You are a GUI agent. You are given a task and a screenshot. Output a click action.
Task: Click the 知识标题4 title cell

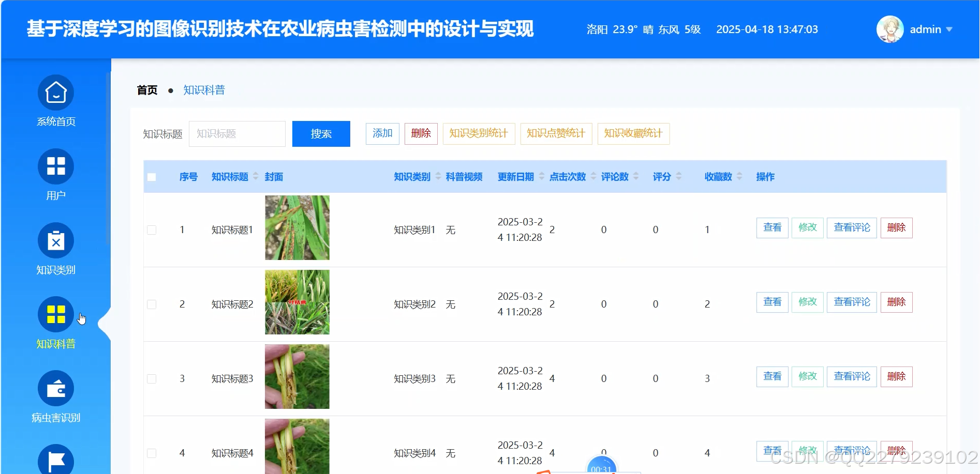tap(232, 453)
